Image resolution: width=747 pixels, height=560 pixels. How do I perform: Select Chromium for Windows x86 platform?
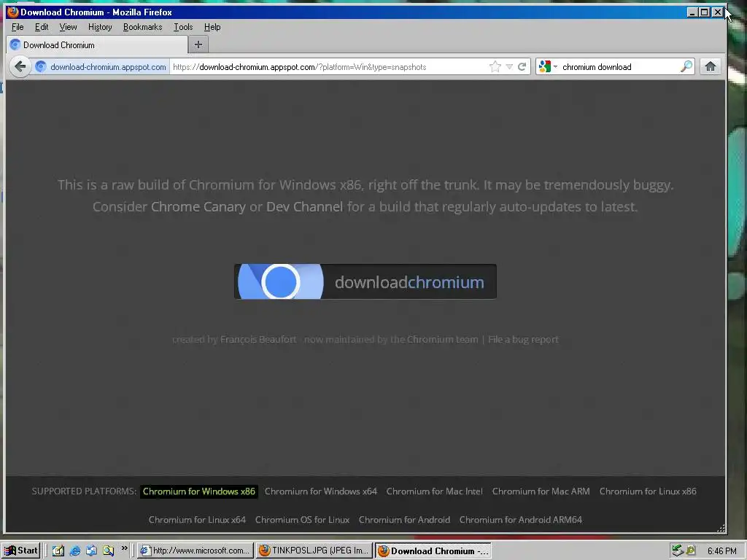click(198, 491)
